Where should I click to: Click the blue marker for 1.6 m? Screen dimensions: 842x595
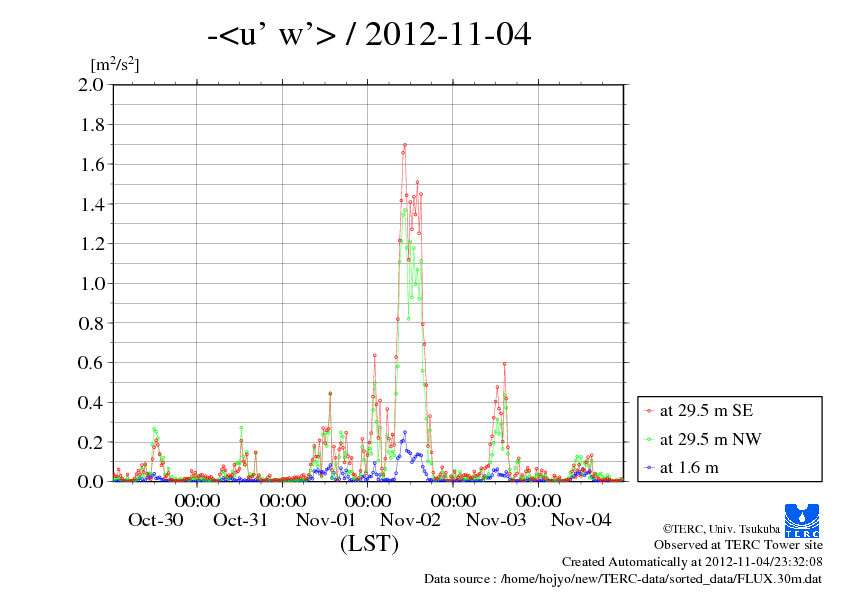pos(649,468)
